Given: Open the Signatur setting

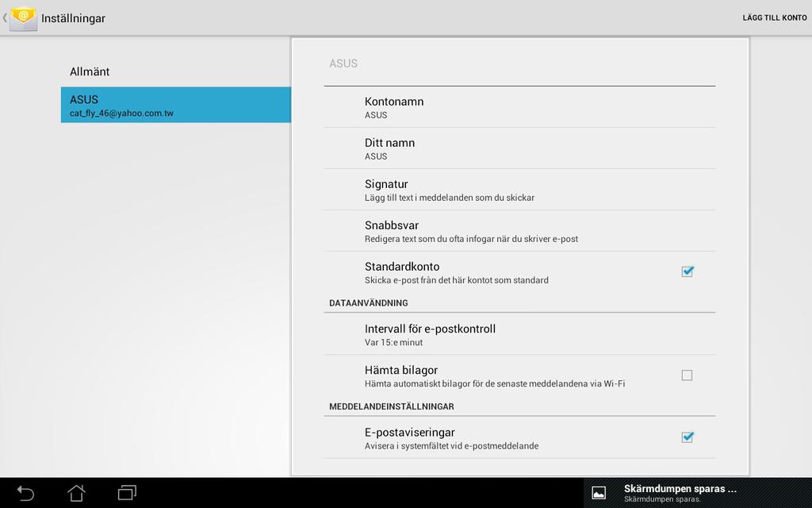Looking at the screenshot, I should pyautogui.click(x=519, y=190).
